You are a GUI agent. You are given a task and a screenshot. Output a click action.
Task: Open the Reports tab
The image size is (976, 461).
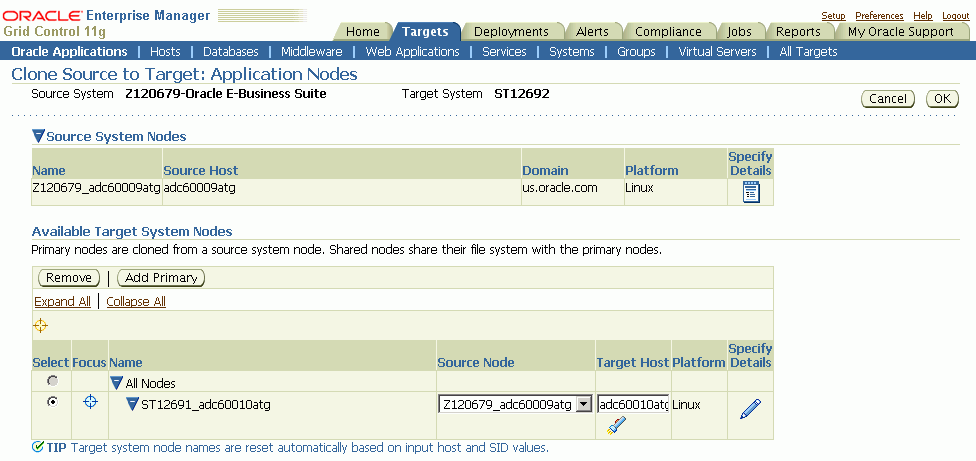pyautogui.click(x=798, y=31)
